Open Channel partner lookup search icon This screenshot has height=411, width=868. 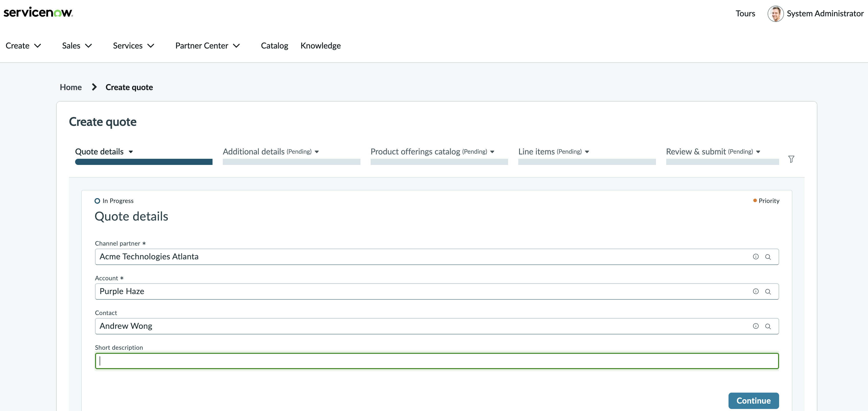tap(768, 257)
